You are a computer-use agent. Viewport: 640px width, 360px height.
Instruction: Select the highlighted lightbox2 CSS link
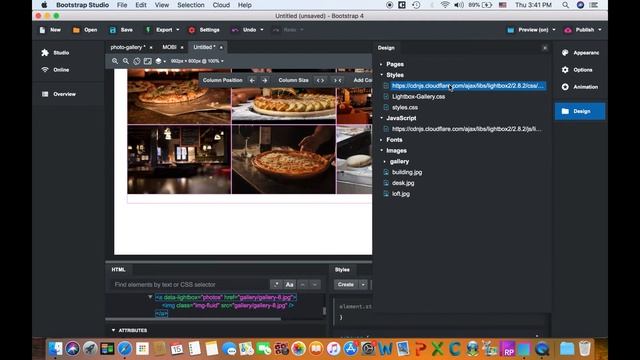tap(468, 86)
